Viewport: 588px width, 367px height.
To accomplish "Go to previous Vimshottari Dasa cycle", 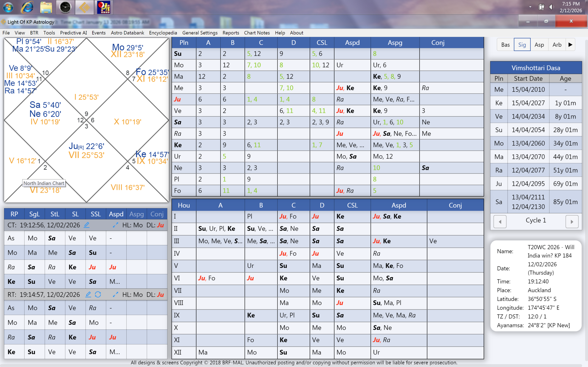I will [500, 221].
